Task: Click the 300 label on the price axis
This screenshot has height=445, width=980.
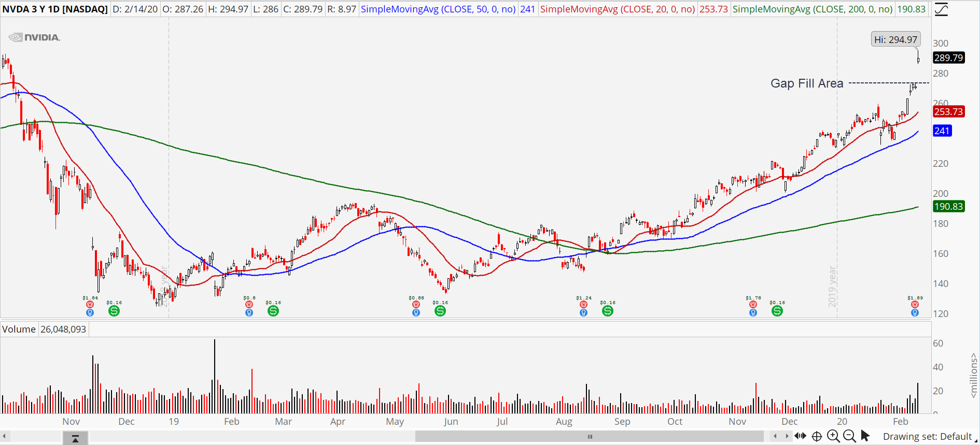Action: pyautogui.click(x=941, y=43)
